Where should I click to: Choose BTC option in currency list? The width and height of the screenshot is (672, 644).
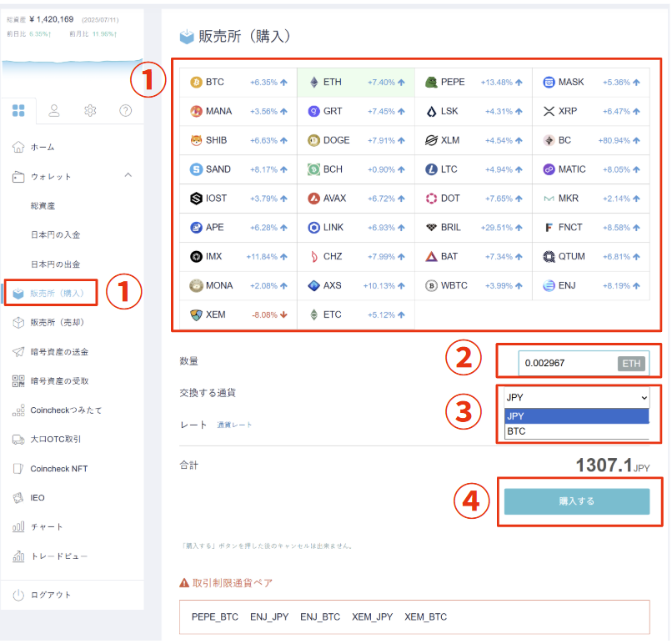click(576, 431)
